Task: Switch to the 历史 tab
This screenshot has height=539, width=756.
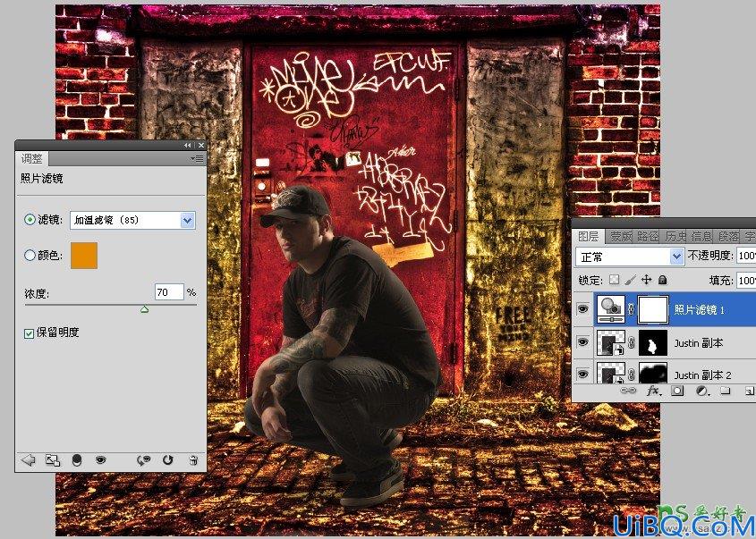Action: 675,236
